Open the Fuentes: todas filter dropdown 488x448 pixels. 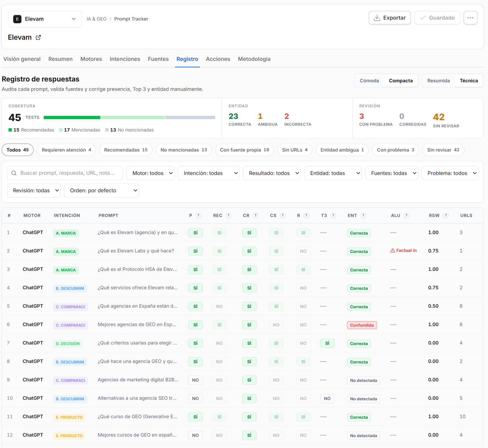pos(392,173)
